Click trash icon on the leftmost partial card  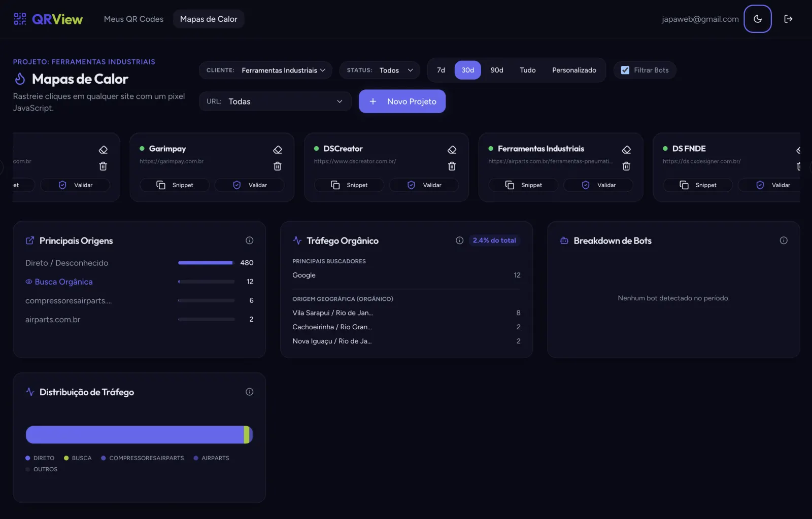point(103,166)
